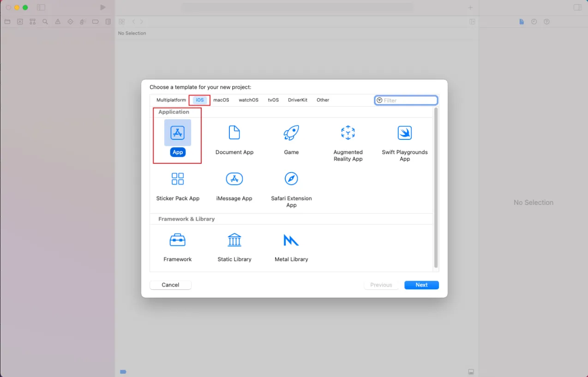Open the Breakpoint navigator icon
588x377 pixels.
[x=96, y=22]
